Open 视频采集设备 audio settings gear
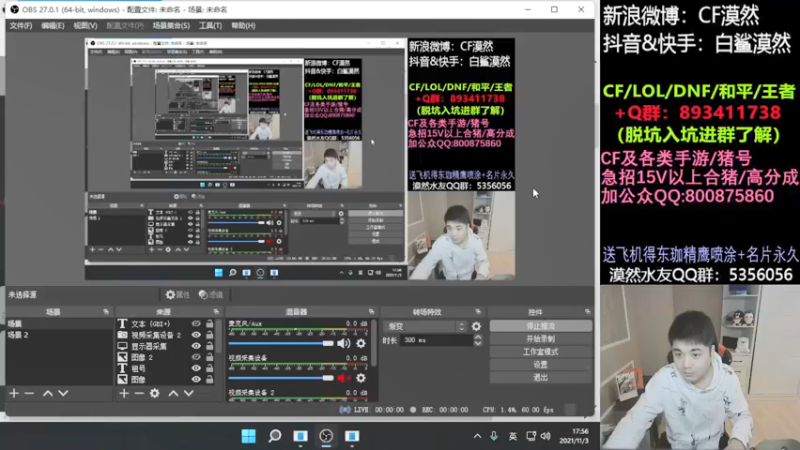 [x=361, y=378]
